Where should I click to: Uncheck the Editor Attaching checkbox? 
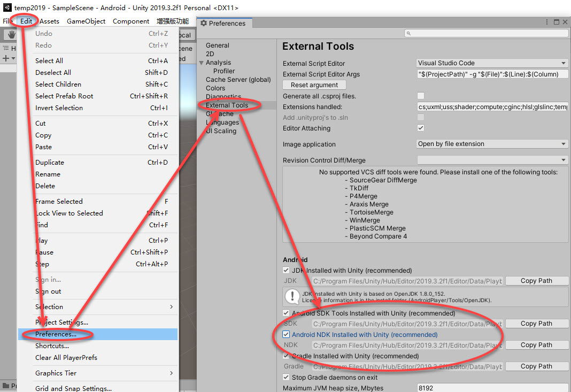[x=421, y=128]
